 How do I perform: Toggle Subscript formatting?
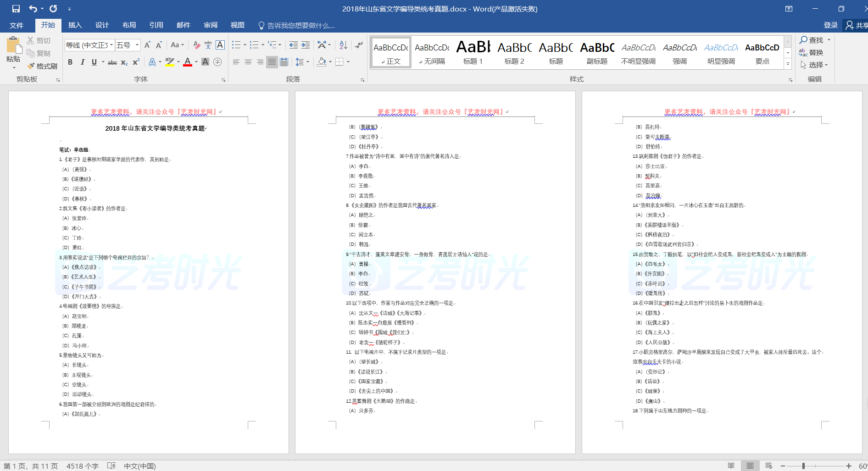tap(124, 62)
